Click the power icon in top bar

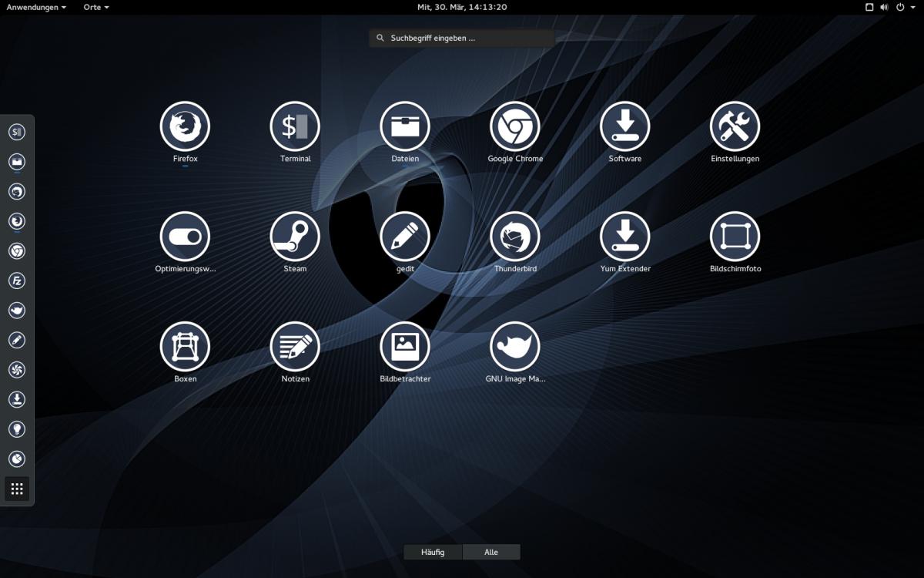pyautogui.click(x=899, y=7)
